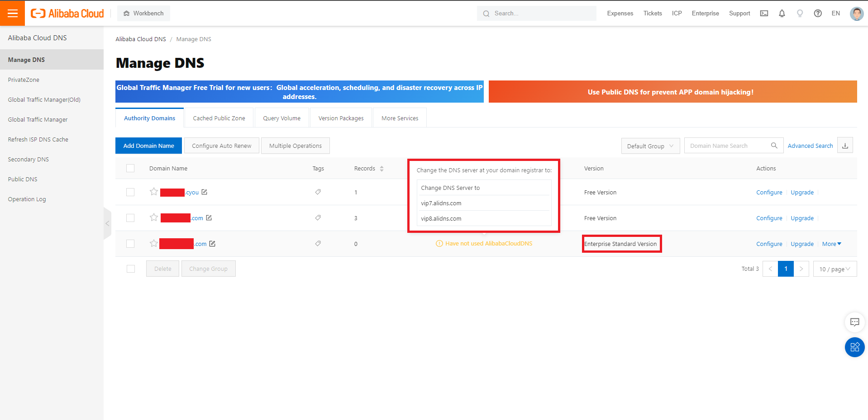Sort the table by Records
868x420 pixels.
coord(382,169)
